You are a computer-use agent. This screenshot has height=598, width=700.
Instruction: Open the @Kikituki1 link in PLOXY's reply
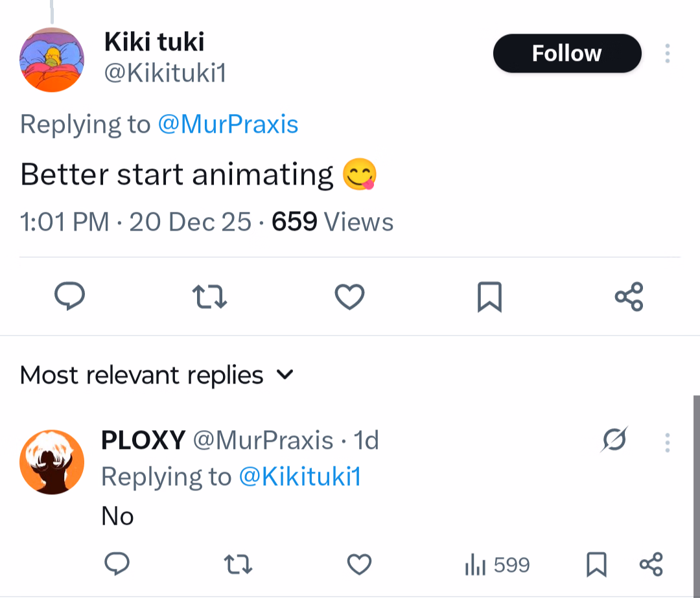tap(299, 477)
